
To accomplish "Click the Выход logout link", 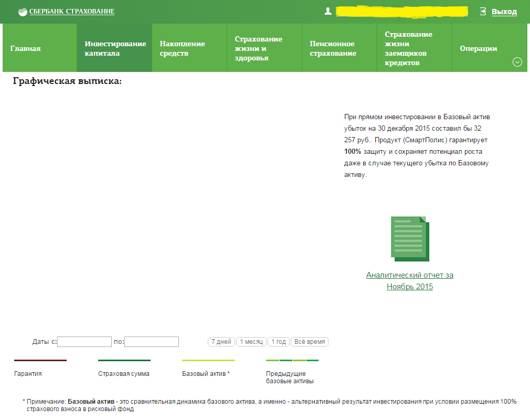I will pos(504,12).
